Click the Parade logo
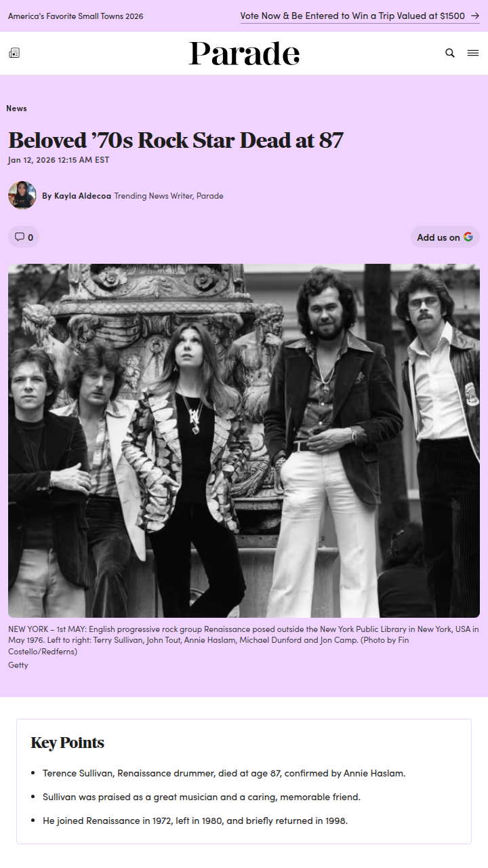Image resolution: width=488 pixels, height=868 pixels. pos(244,54)
